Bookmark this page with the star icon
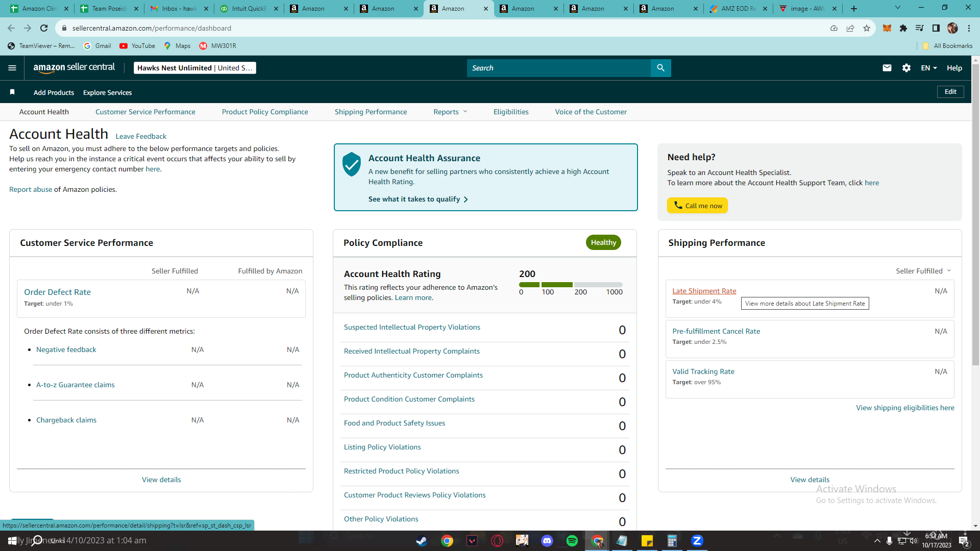The width and height of the screenshot is (980, 551). (x=867, y=28)
